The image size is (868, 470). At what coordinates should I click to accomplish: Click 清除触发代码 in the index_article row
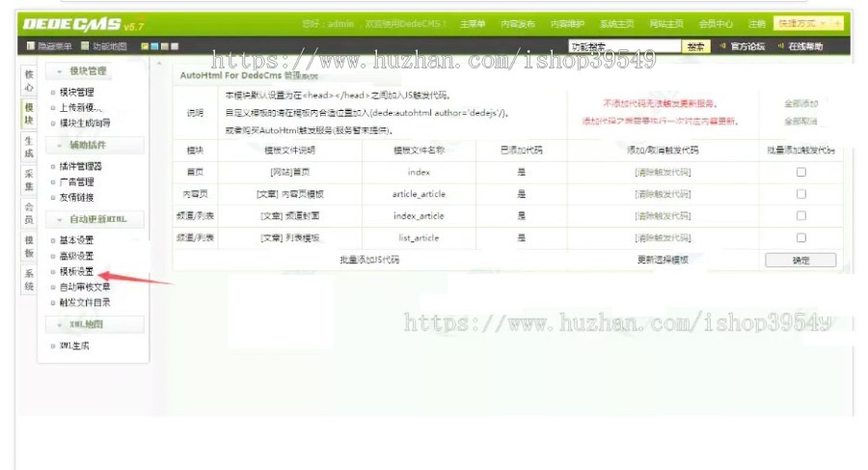pyautogui.click(x=663, y=215)
